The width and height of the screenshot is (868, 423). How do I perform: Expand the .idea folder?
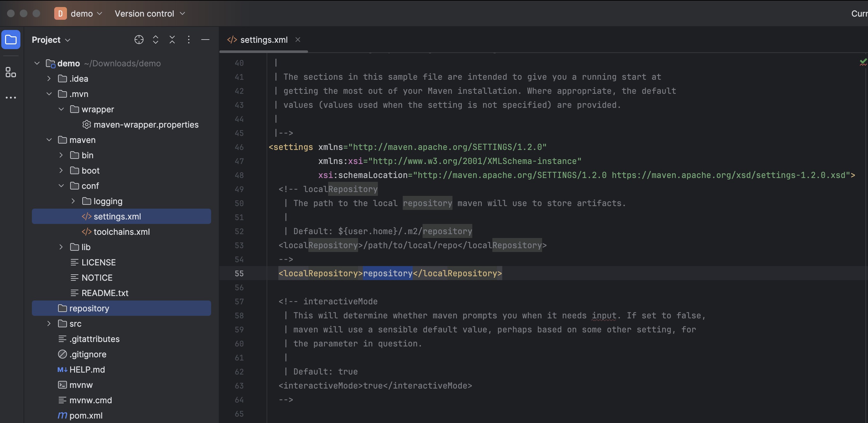tap(49, 78)
